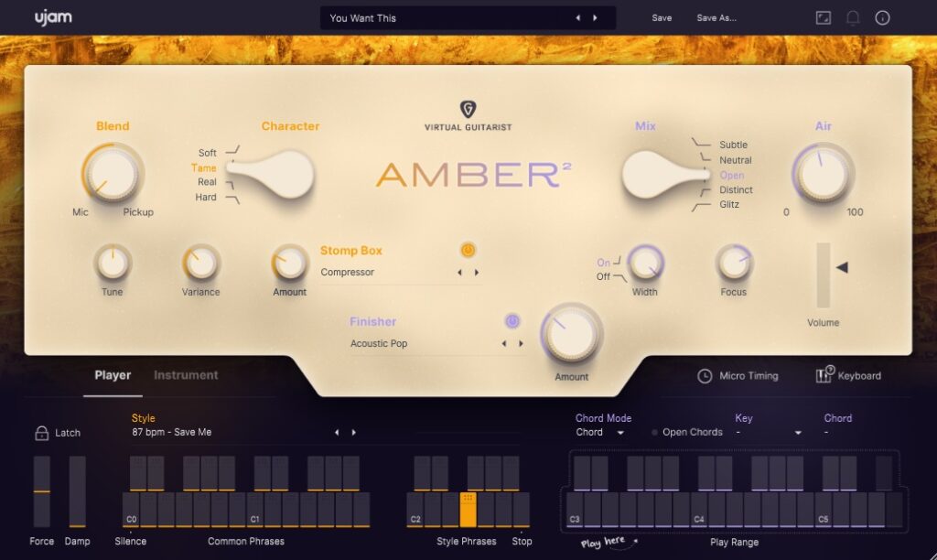Select next preset with right arrow
This screenshot has height=560, width=937.
coord(595,18)
